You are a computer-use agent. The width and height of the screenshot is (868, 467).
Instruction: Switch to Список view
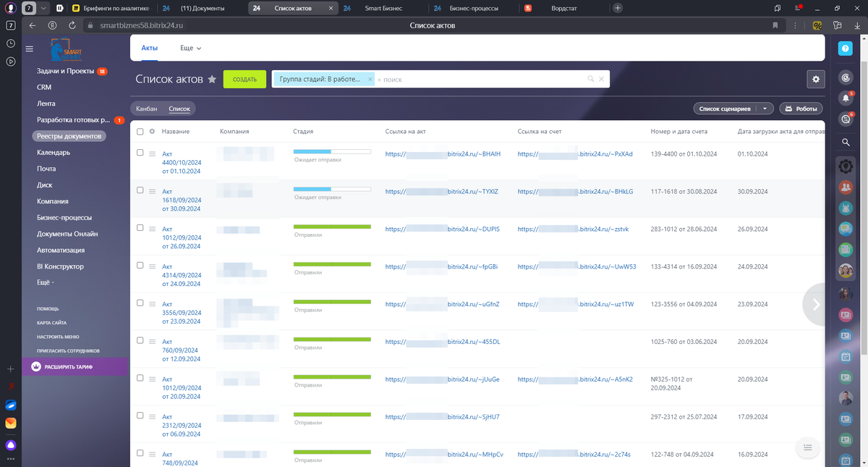pyautogui.click(x=179, y=109)
